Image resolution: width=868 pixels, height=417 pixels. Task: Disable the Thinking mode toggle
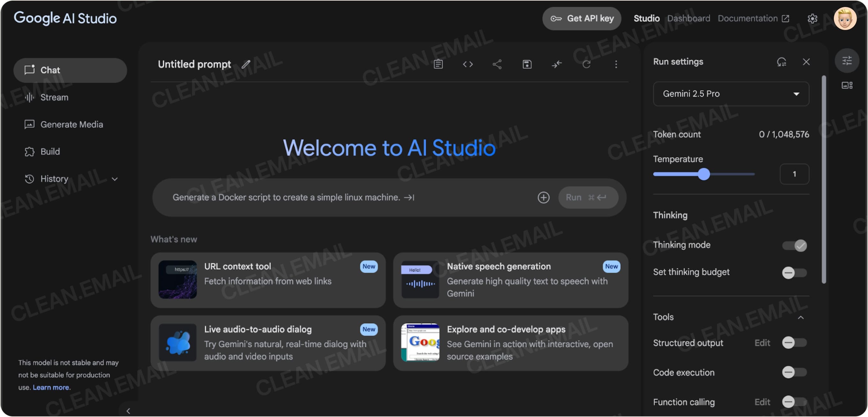point(794,245)
